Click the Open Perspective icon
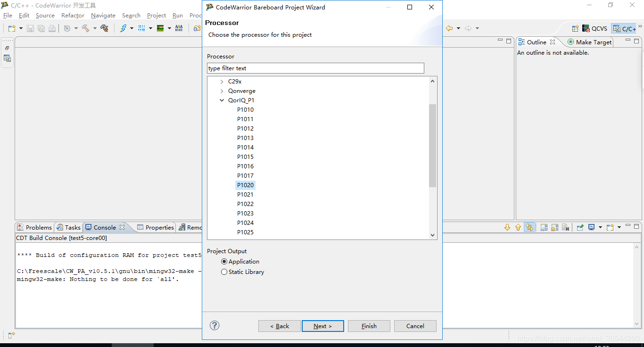 (575, 29)
